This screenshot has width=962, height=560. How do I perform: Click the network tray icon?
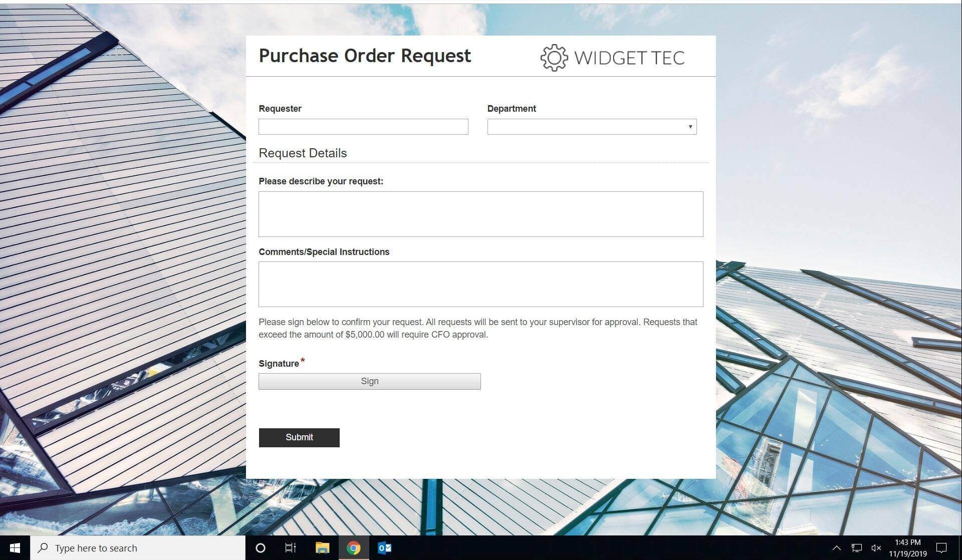click(x=857, y=548)
